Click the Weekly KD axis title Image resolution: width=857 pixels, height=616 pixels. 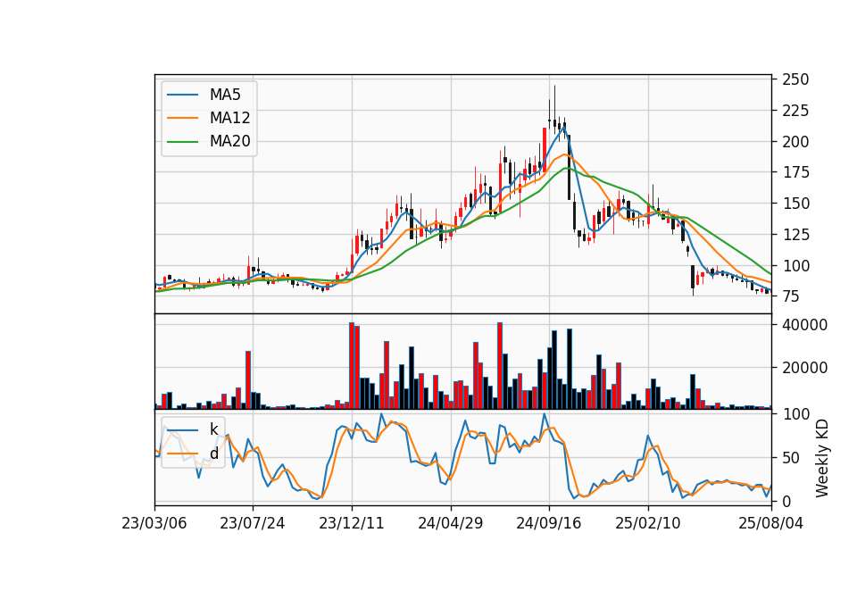[822, 458]
